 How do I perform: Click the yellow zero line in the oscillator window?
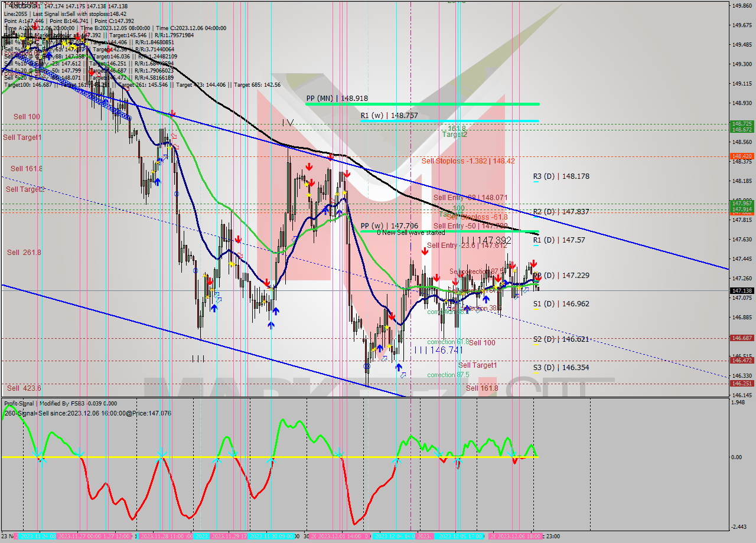pos(236,457)
